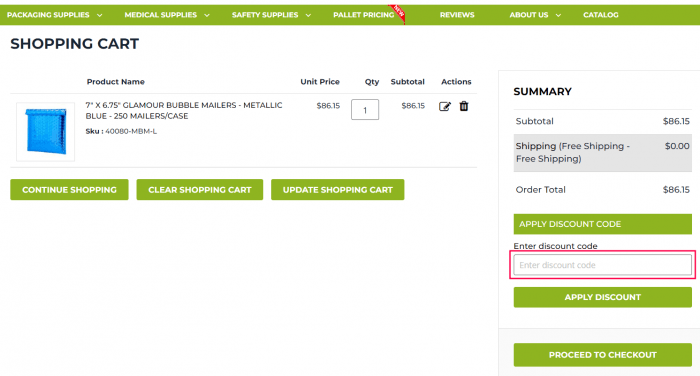This screenshot has height=376, width=700.
Task: Open the Pallet Pricing page
Action: [x=363, y=15]
